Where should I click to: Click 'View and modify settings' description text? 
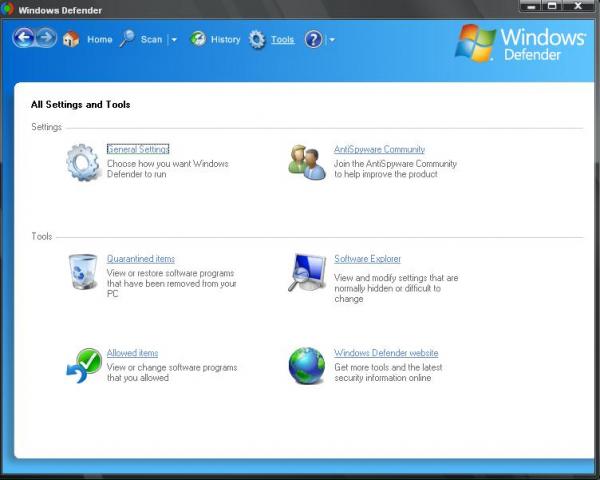396,288
